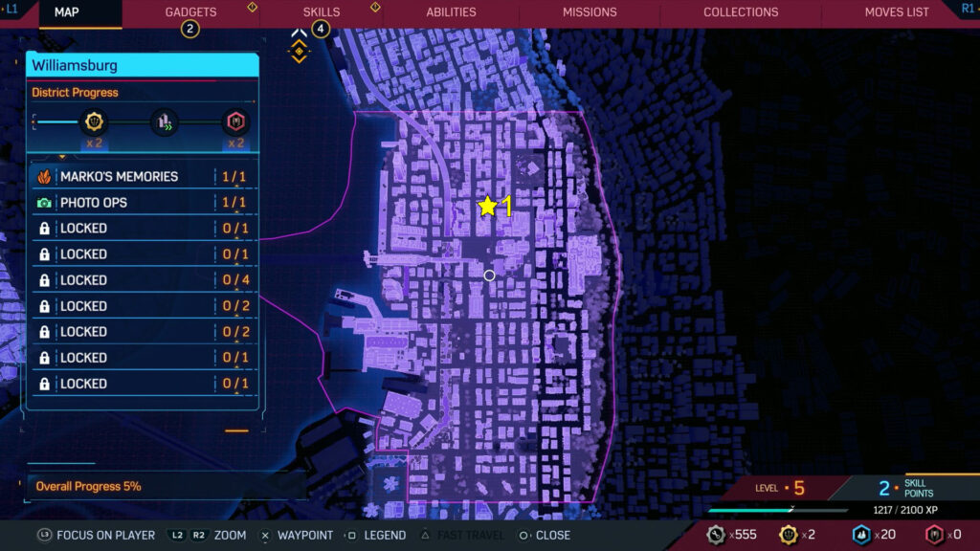The image size is (980, 551).
Task: Select the Williamsburg district header
Action: [x=143, y=65]
